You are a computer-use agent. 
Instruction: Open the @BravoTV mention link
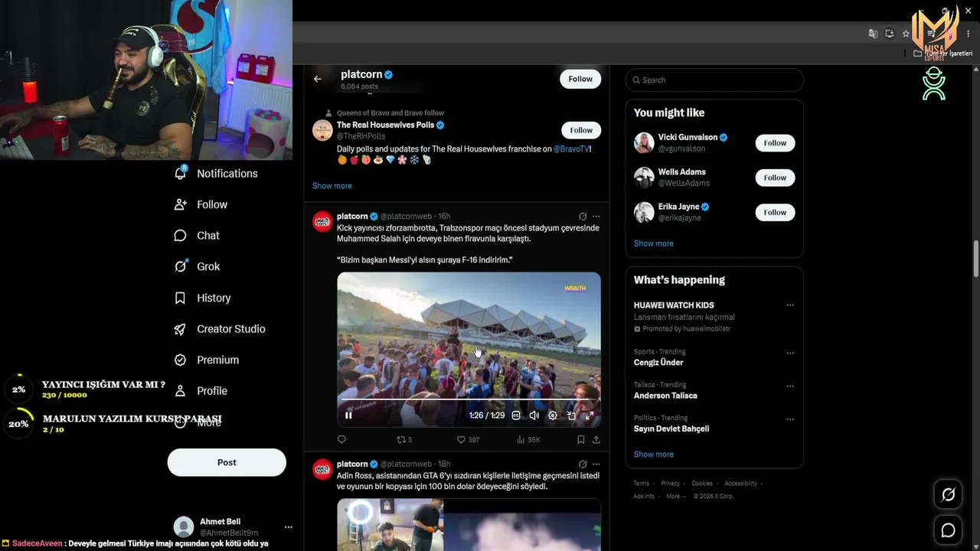pos(571,149)
